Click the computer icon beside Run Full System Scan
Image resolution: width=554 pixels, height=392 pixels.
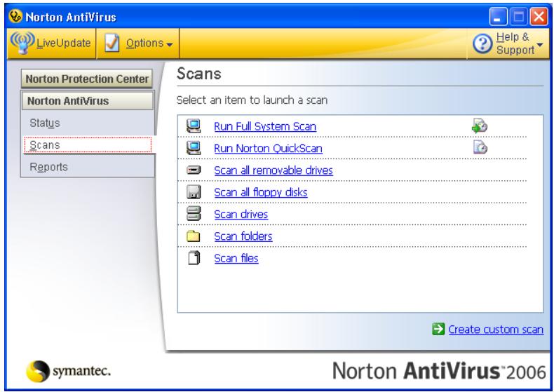point(194,126)
